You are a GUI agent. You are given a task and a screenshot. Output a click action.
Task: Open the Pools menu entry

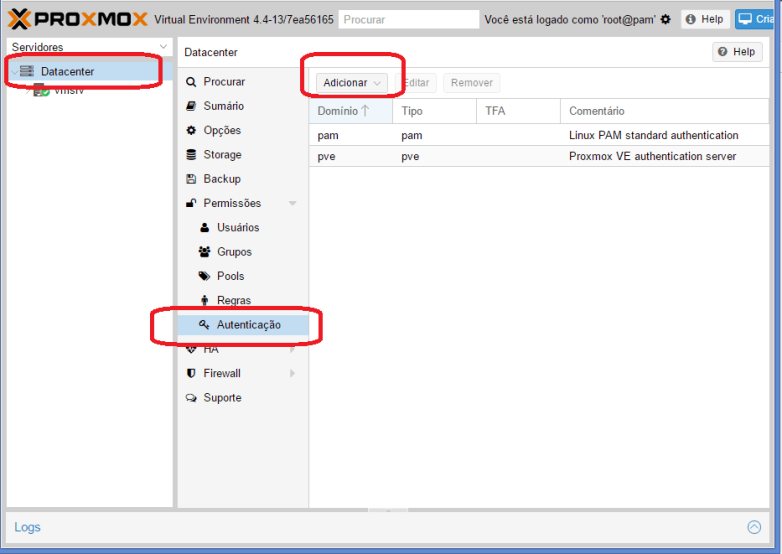click(230, 276)
